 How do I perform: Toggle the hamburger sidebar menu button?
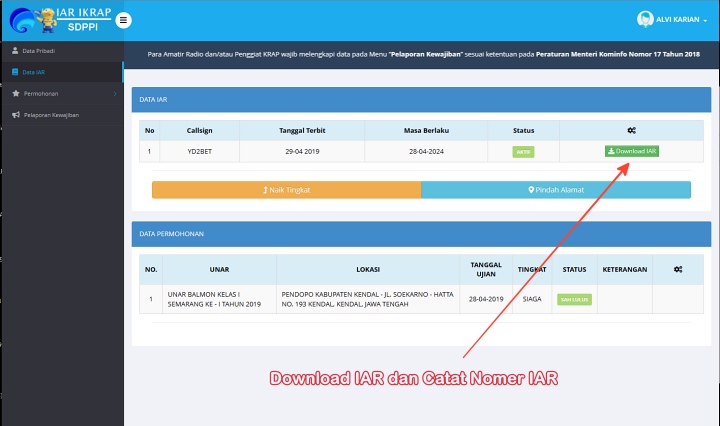(x=123, y=19)
